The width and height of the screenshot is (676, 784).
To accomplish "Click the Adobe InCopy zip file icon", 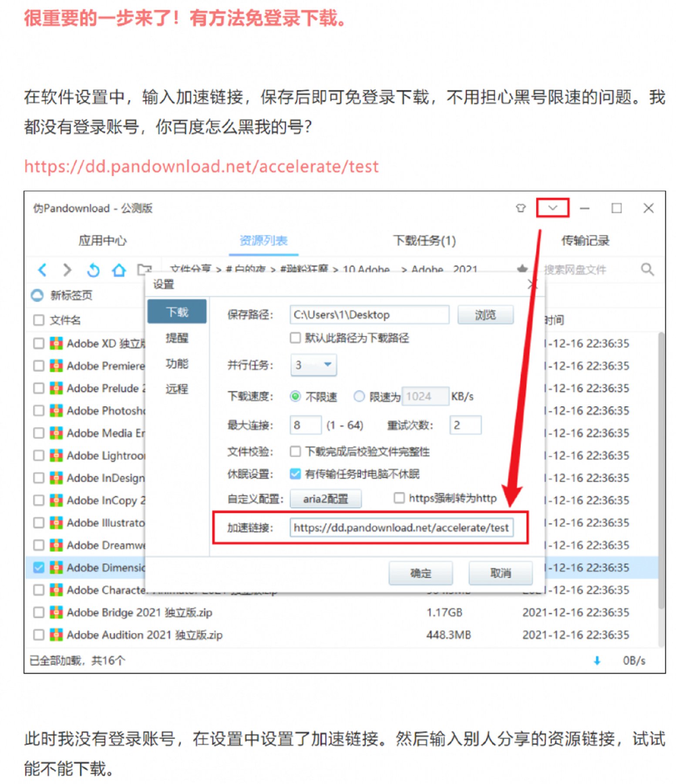I will click(x=56, y=500).
